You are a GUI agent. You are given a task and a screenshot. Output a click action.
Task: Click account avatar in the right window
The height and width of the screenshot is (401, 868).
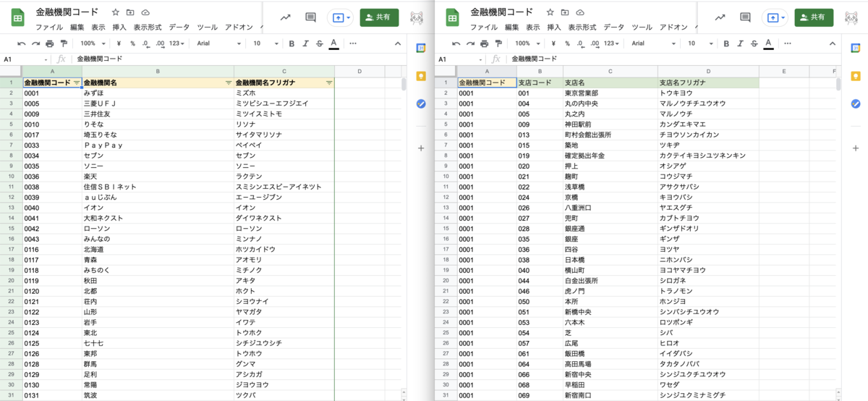pyautogui.click(x=852, y=17)
